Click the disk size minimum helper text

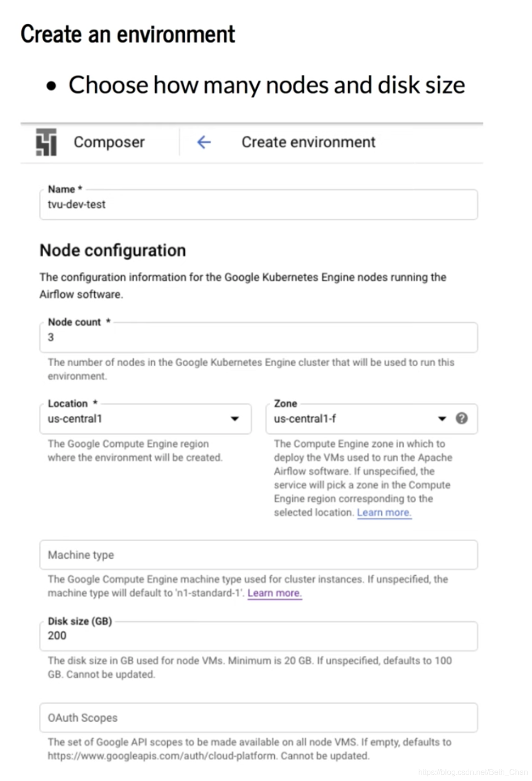click(x=249, y=668)
